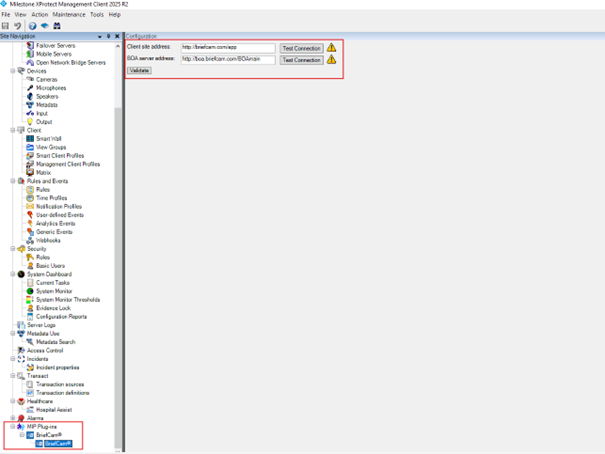
Task: Collapse the Metadata Use node
Action: [13, 333]
